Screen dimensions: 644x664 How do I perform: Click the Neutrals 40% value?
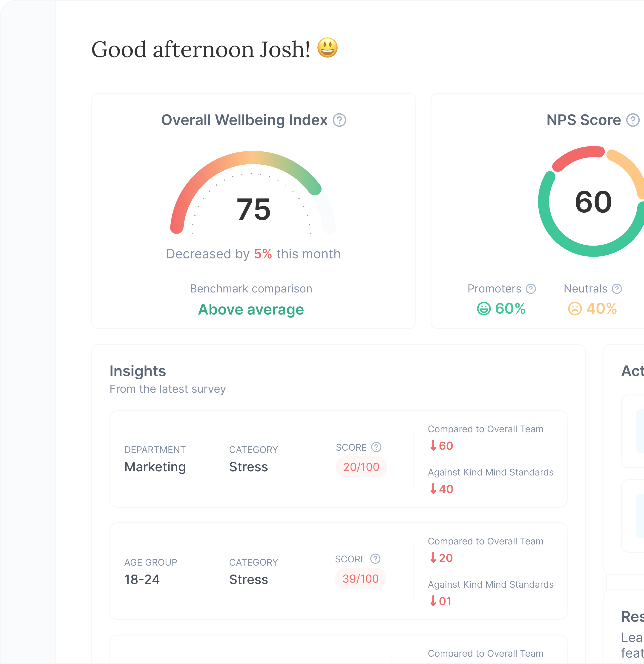[602, 309]
